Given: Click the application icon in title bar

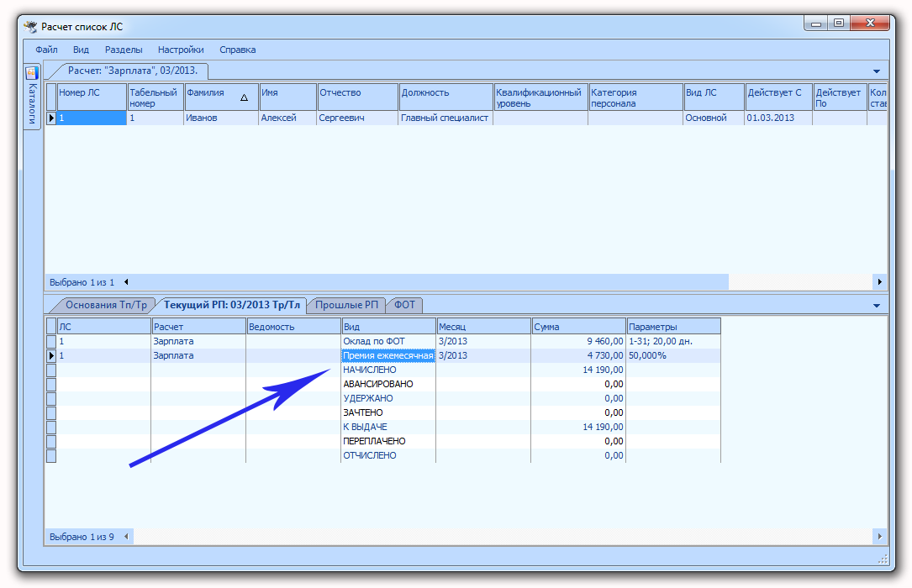Looking at the screenshot, I should coord(30,26).
